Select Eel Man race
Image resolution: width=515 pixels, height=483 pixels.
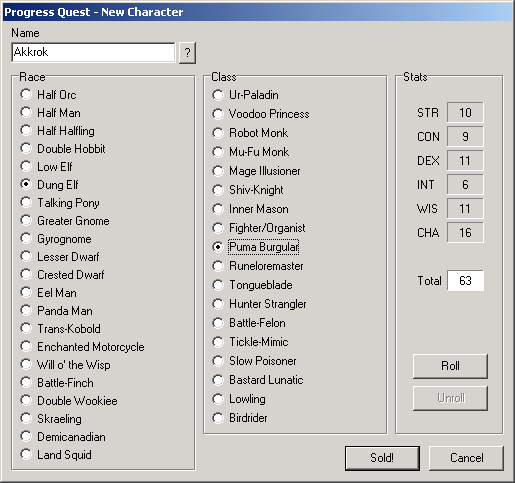(49, 293)
